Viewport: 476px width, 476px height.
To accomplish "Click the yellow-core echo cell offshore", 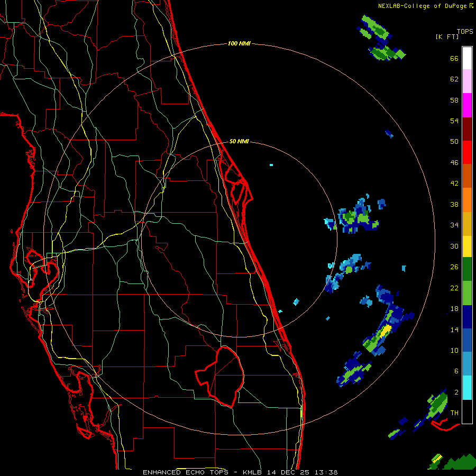I will 386,331.
